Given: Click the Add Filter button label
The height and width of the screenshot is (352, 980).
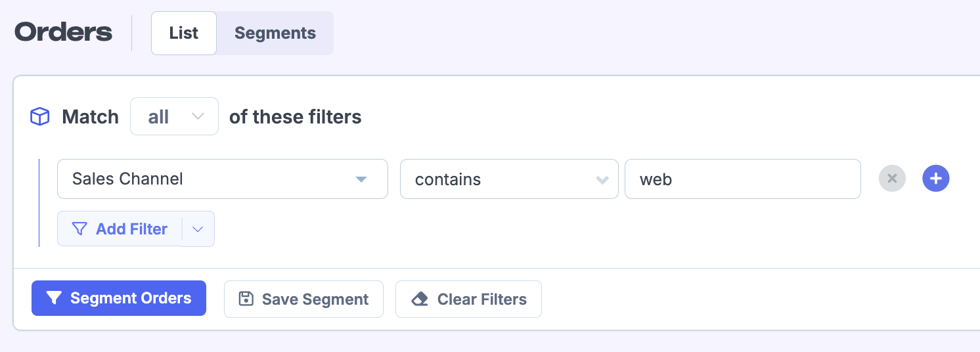Looking at the screenshot, I should (x=131, y=229).
